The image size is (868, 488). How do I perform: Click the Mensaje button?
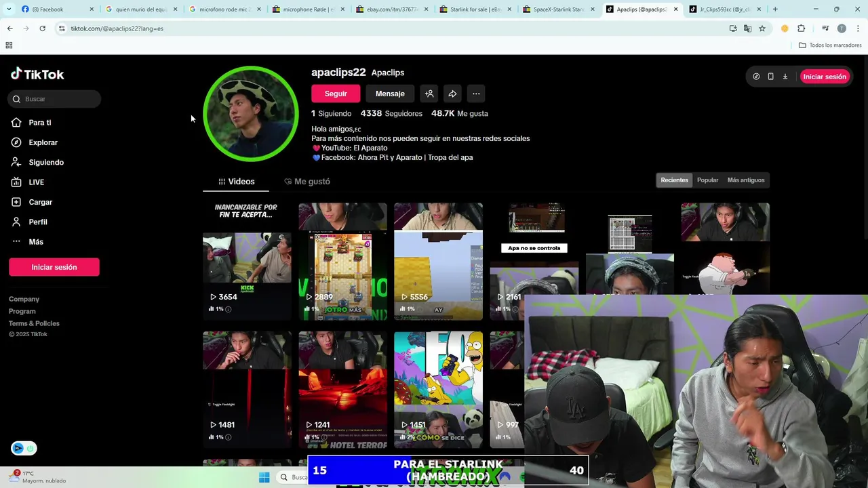[x=390, y=94]
